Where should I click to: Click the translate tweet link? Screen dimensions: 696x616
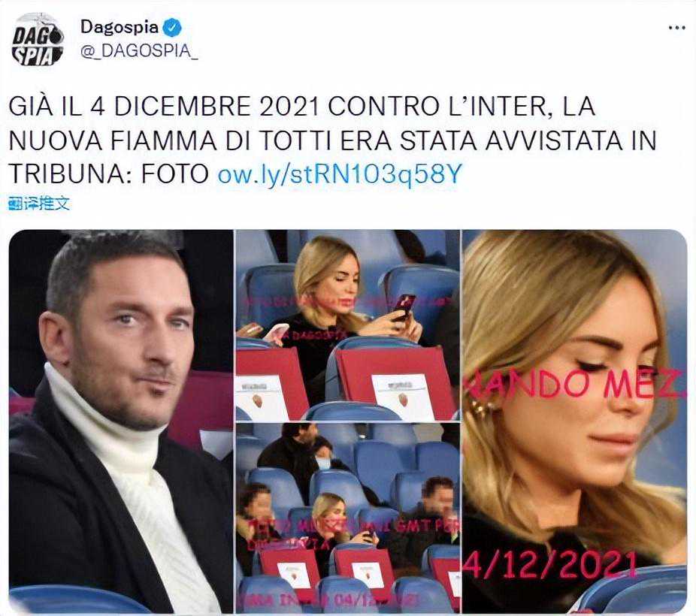point(39,204)
